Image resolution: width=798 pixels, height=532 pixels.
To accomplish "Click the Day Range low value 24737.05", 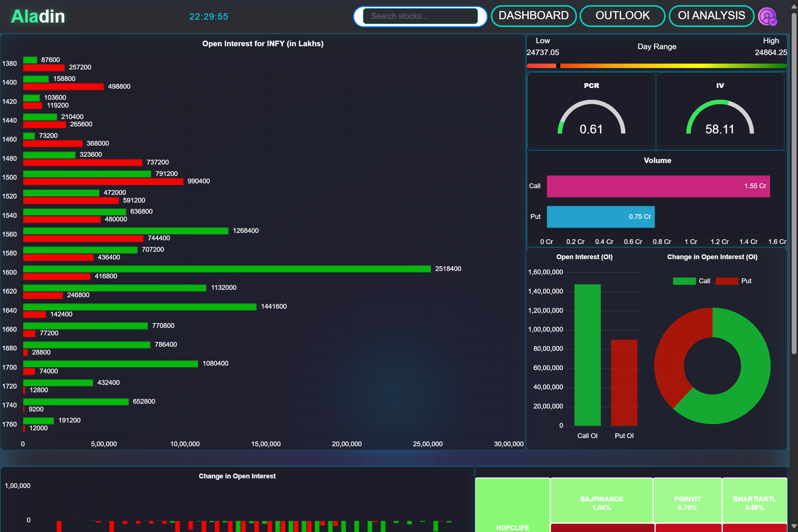I will click(x=543, y=52).
